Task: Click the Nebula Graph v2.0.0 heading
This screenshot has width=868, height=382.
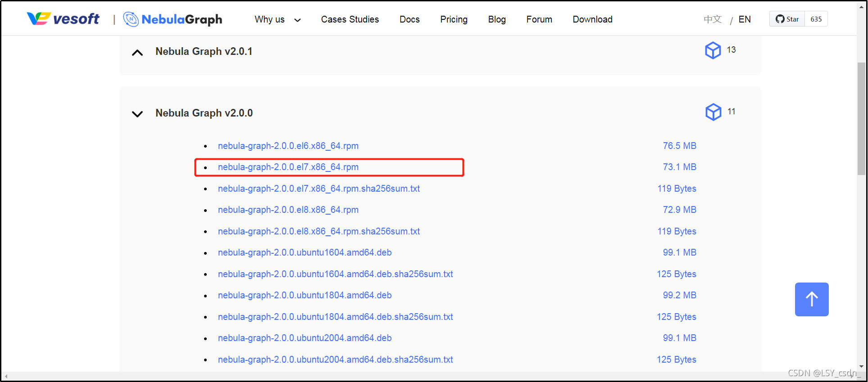Action: tap(204, 113)
